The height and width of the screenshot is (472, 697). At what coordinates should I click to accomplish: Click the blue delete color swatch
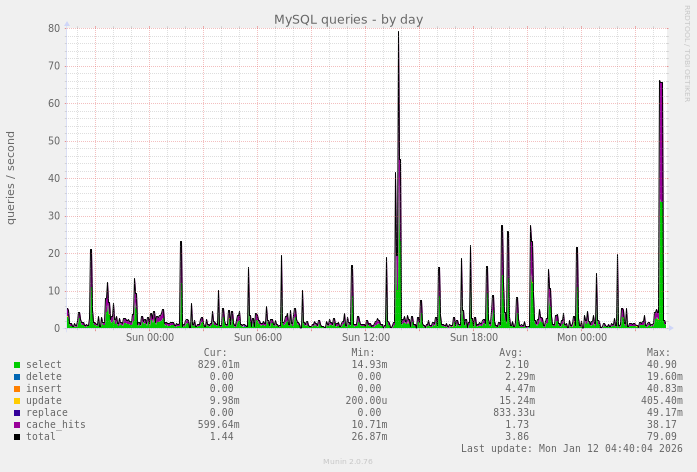coord(17,377)
